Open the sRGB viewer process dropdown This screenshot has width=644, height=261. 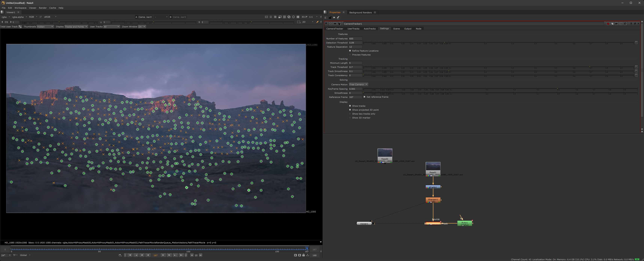click(50, 17)
